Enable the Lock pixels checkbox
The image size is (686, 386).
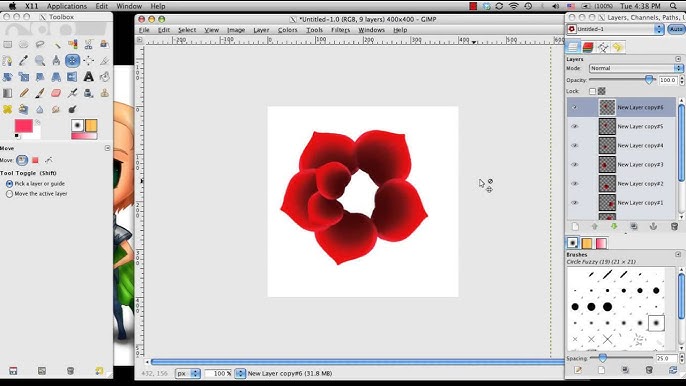click(592, 91)
